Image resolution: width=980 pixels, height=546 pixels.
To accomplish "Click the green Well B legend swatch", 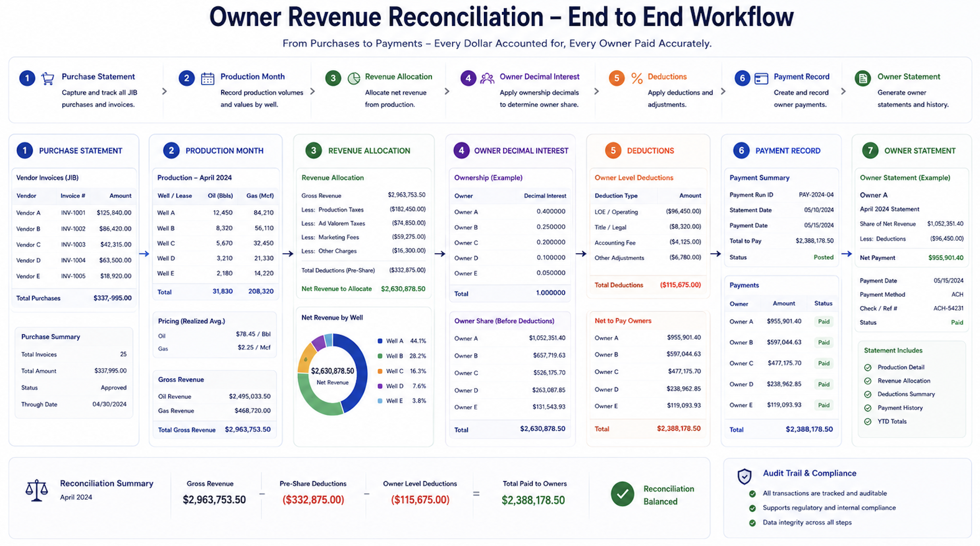I will [x=380, y=356].
